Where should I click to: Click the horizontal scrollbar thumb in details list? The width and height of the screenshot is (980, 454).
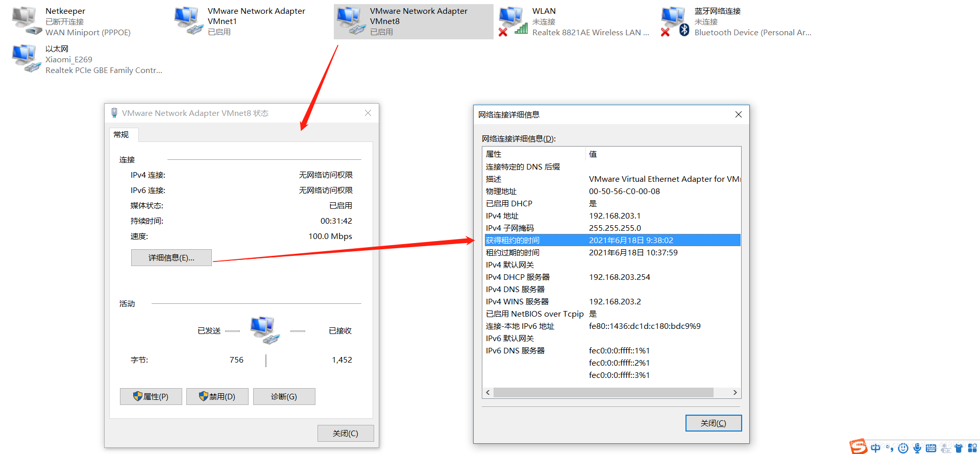pyautogui.click(x=603, y=393)
